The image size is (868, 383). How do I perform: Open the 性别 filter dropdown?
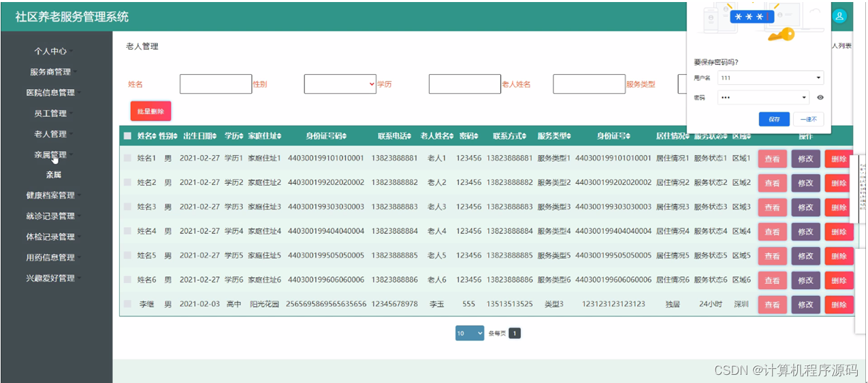(x=340, y=84)
